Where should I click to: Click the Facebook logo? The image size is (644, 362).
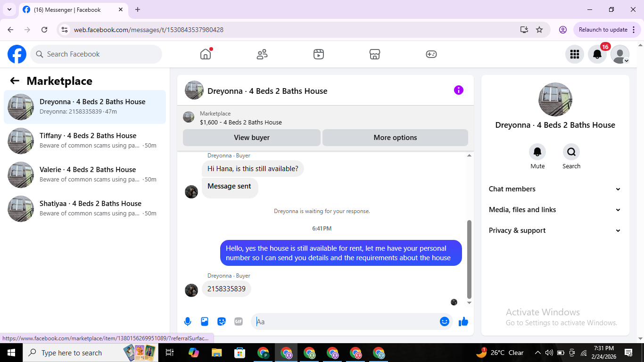pos(17,54)
